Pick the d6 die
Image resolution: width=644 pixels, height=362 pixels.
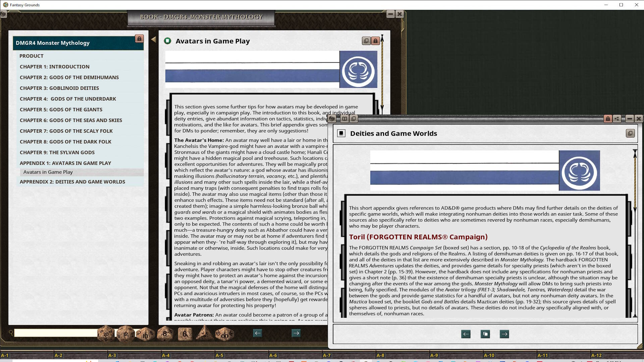pyautogui.click(x=185, y=334)
